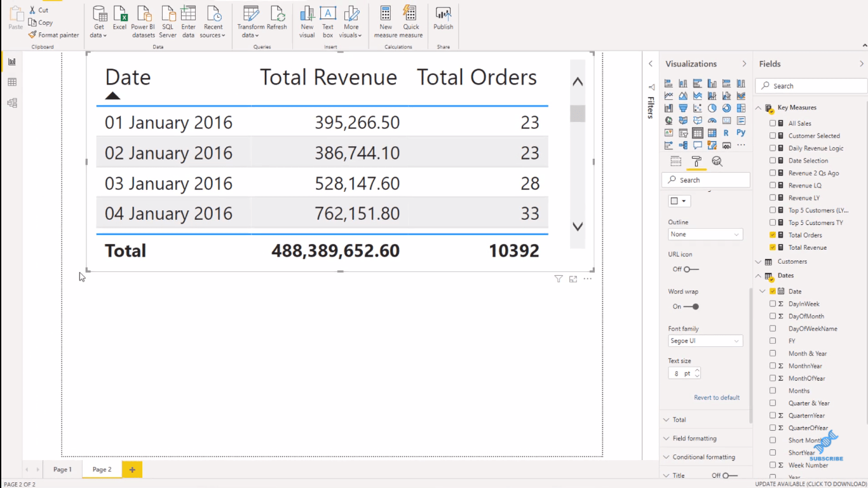Select the Funnel chart visual
Viewport: 868px width, 488px height.
point(683,108)
